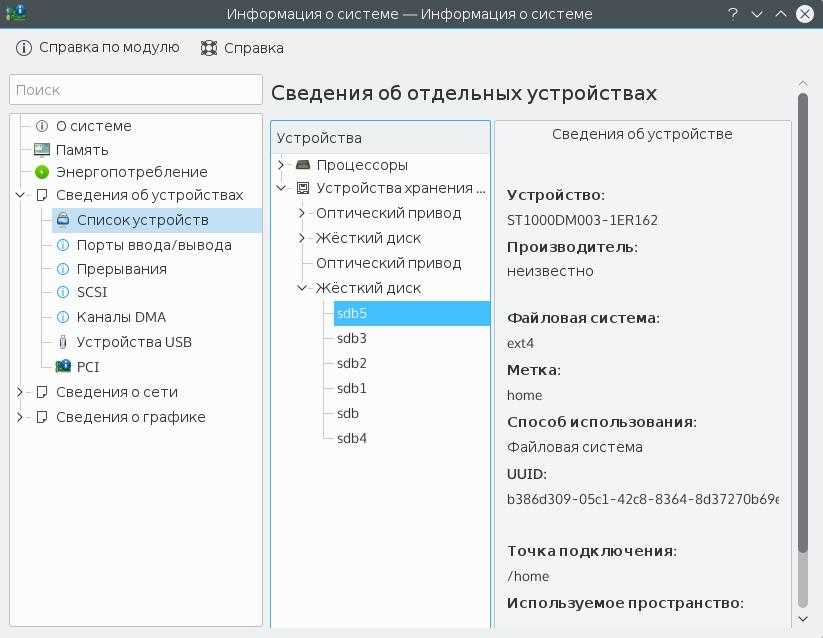The width and height of the screenshot is (823, 638).
Task: Select the 'О системе' module
Action: pyautogui.click(x=94, y=126)
